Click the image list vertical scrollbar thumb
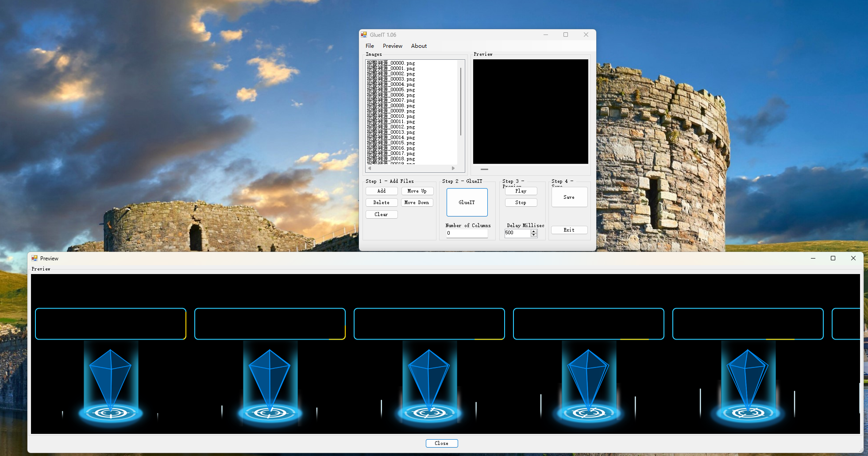The height and width of the screenshot is (456, 868). 461,101
